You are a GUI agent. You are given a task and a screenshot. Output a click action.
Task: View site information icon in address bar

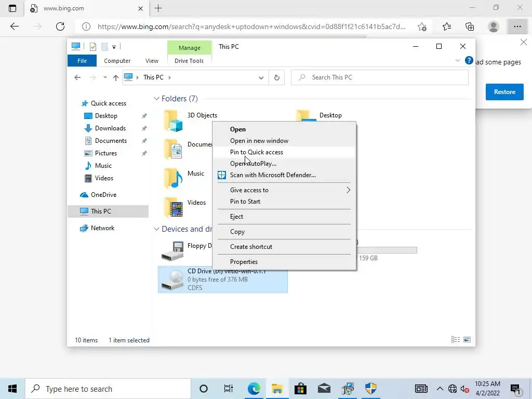tap(86, 26)
